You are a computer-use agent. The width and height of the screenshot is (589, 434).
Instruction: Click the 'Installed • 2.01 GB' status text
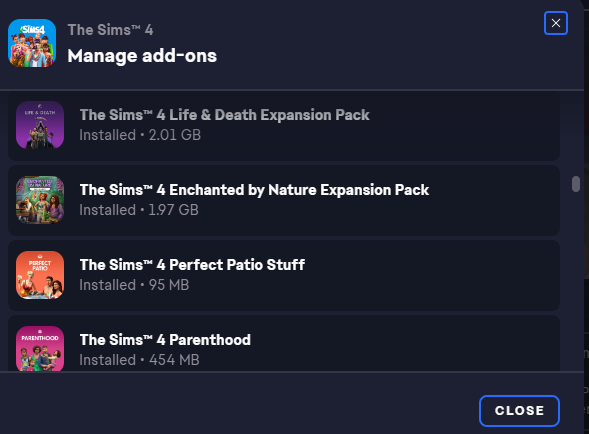click(140, 135)
